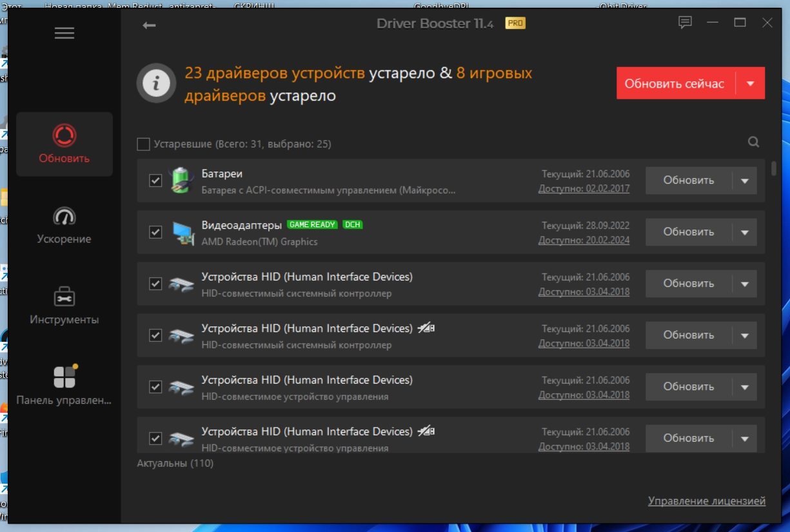Open dropdown for Видеоадаптеры update button
This screenshot has width=790, height=532.
(745, 232)
